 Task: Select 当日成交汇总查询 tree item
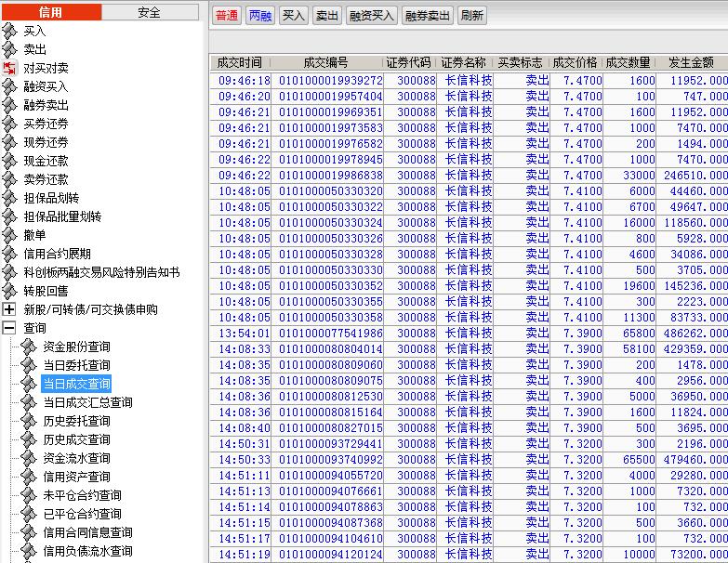point(87,402)
